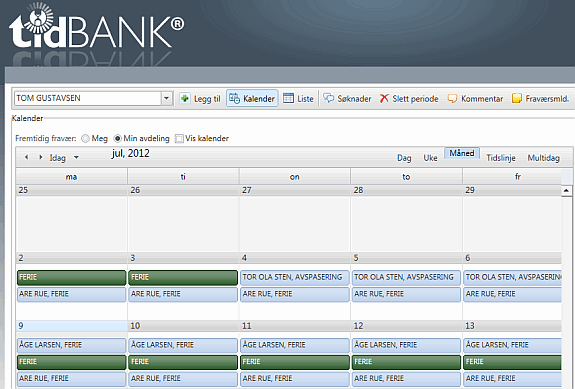Switch to the Uke view tab
Screen dimensions: 575x389
pyautogui.click(x=430, y=158)
